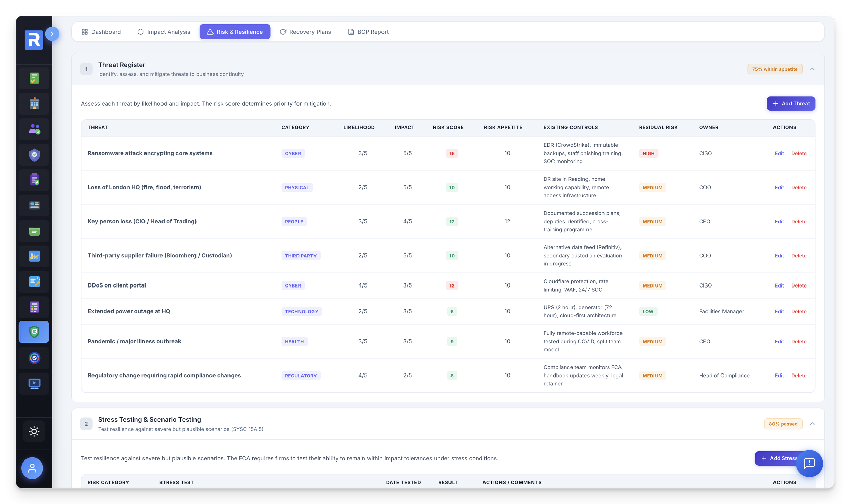Click the 75% within appetite badge
This screenshot has width=850, height=504.
point(775,69)
